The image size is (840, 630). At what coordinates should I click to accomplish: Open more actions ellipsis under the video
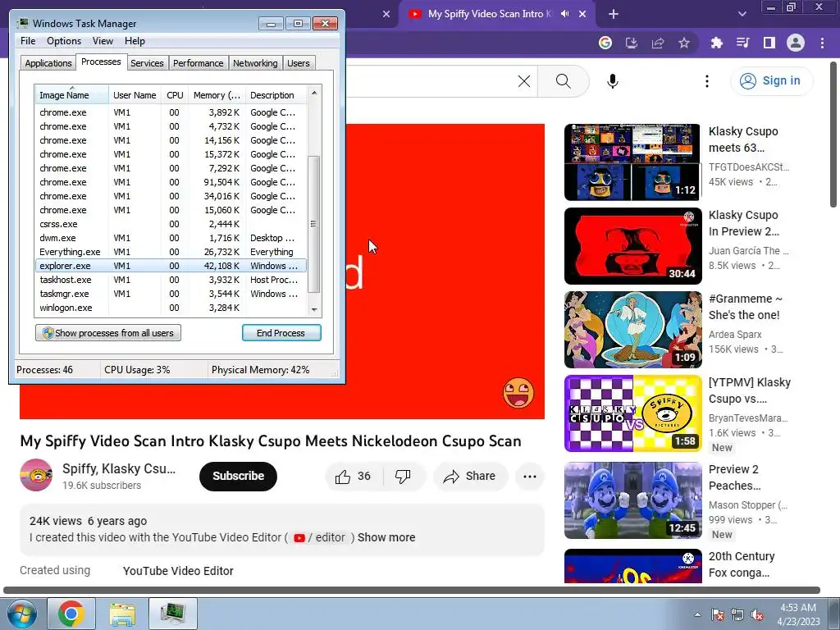click(x=530, y=477)
